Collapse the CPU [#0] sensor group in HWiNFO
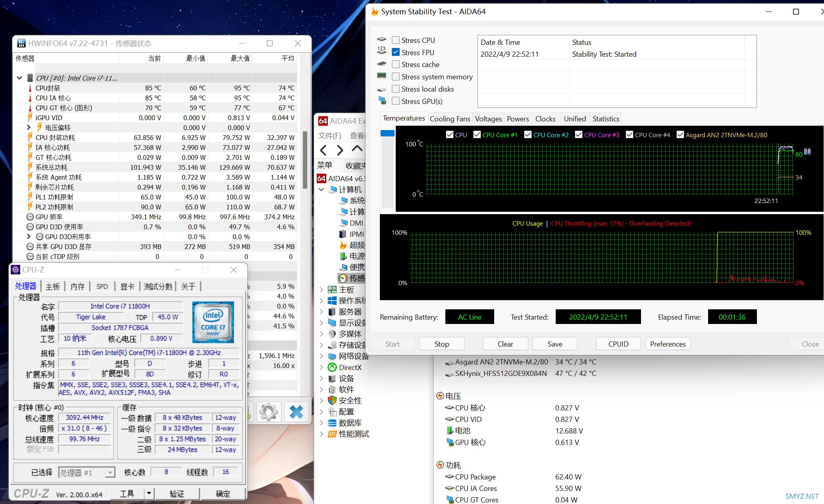 pyautogui.click(x=19, y=78)
